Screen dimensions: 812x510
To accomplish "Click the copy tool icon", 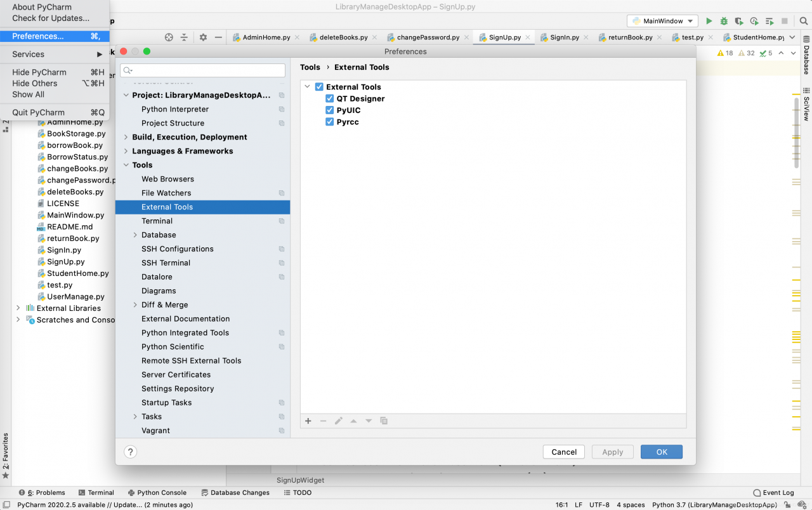I will [384, 421].
